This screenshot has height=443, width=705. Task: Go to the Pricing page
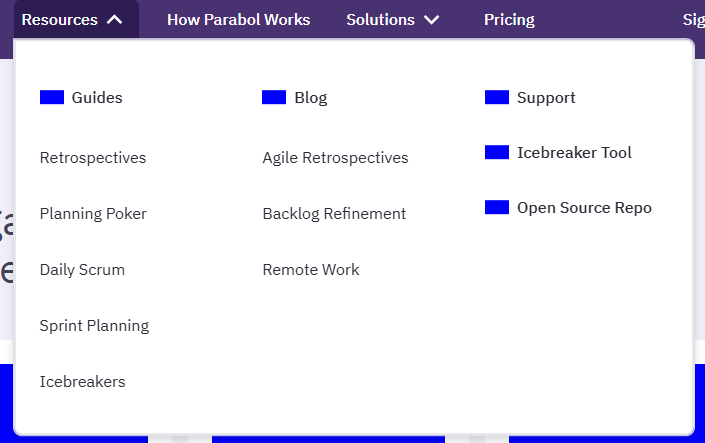click(509, 19)
